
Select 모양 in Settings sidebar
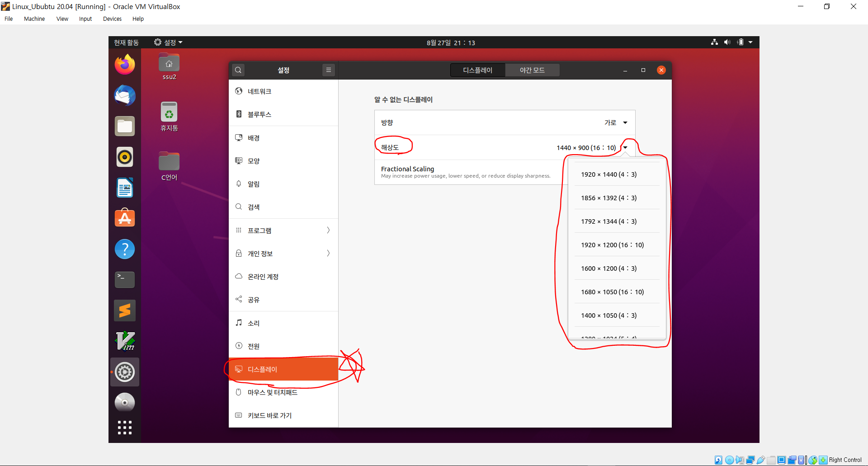point(283,161)
